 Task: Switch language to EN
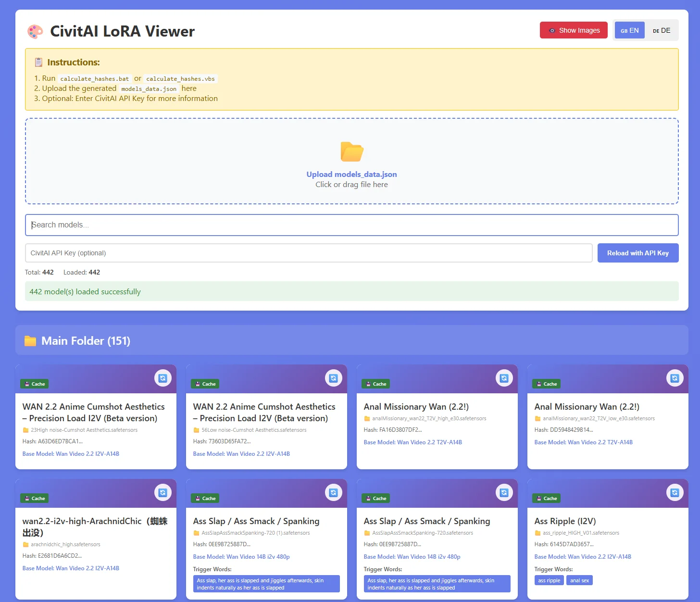(x=629, y=30)
